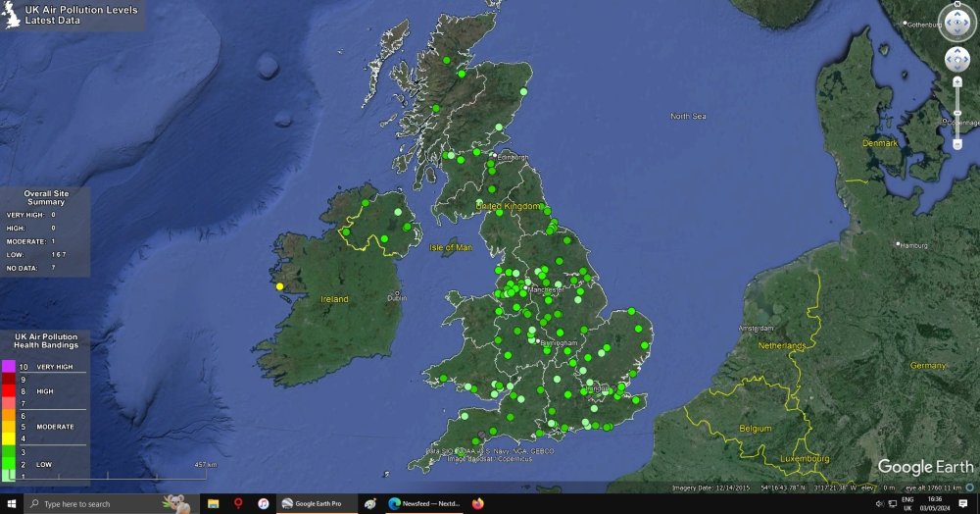
Task: Click the move-left arrow on the pan joystick
Action: point(950,60)
